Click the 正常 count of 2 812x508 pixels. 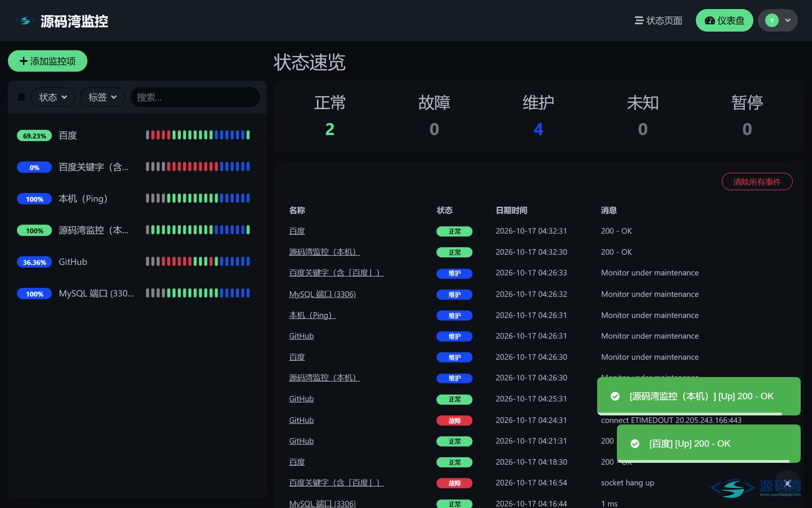(330, 129)
